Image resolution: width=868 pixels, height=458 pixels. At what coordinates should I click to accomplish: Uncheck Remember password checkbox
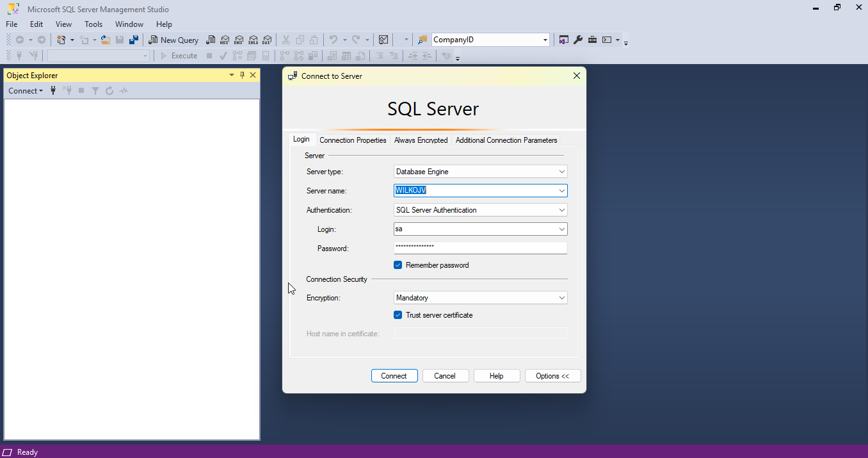pos(398,265)
